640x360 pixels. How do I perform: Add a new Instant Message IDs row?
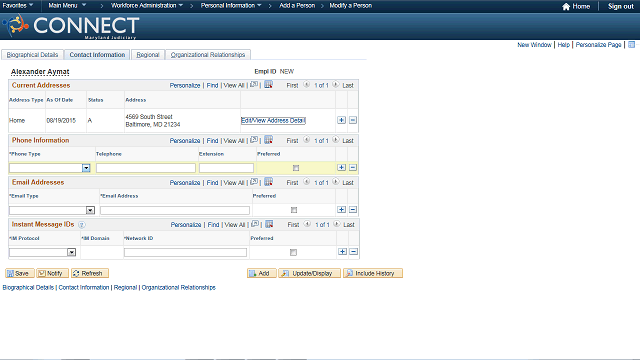(x=342, y=251)
